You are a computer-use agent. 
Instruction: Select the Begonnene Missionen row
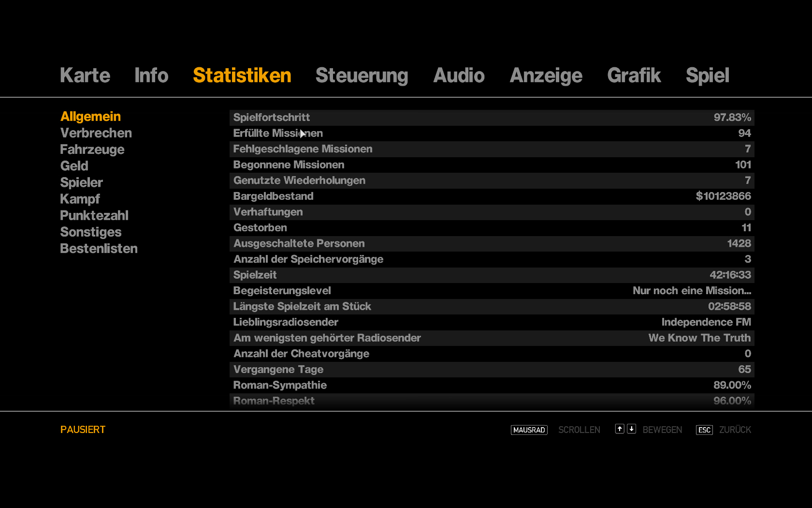pos(492,165)
